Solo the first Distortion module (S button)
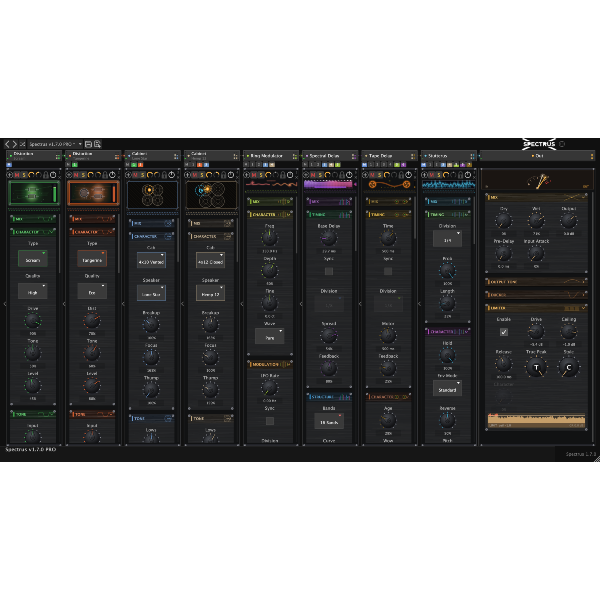 tap(24, 175)
